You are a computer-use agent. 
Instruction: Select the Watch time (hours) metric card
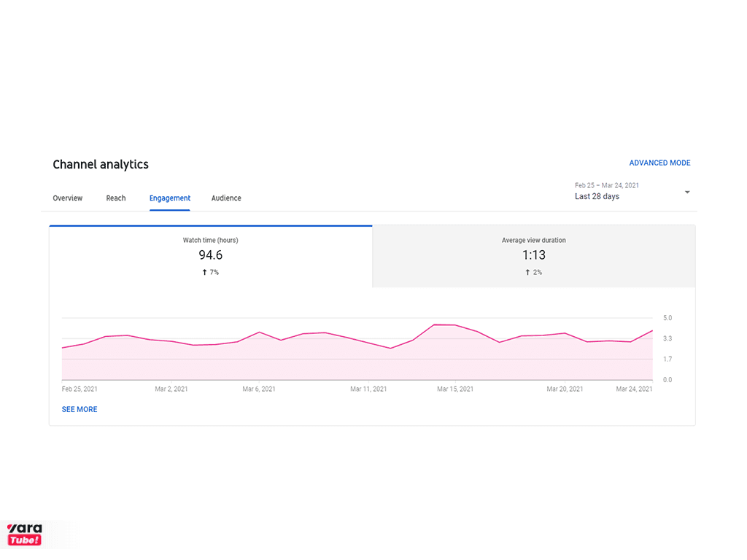pyautogui.click(x=211, y=256)
